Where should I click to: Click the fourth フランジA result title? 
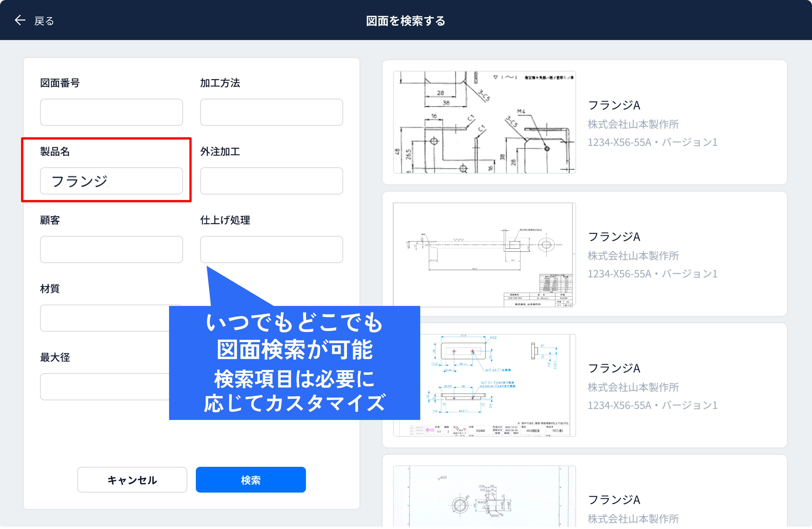[x=614, y=500]
